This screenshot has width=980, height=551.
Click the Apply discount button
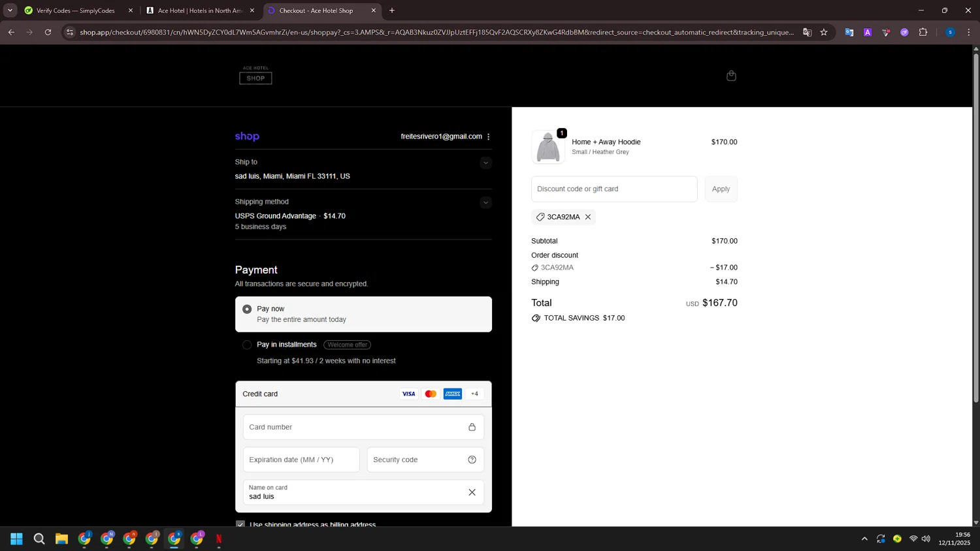721,189
